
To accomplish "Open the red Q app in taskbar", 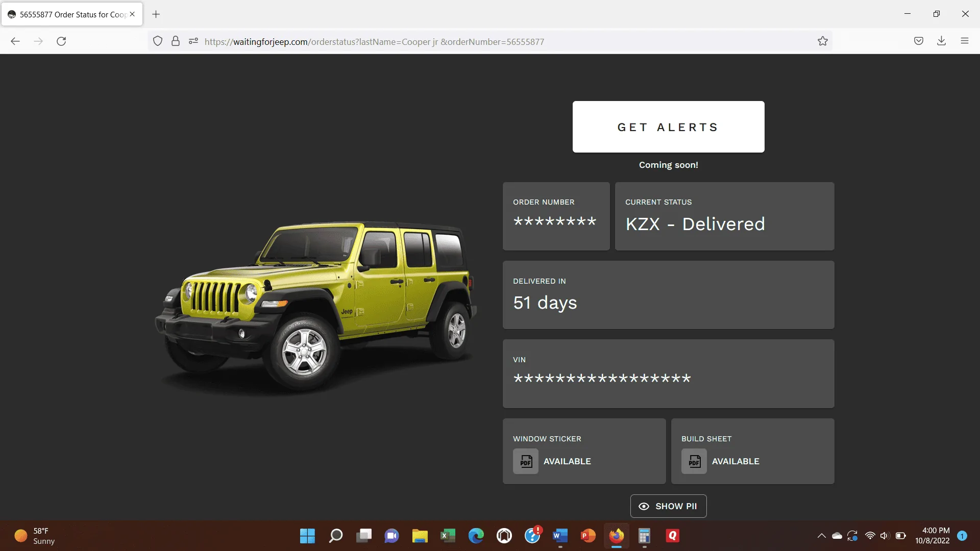I will [673, 536].
